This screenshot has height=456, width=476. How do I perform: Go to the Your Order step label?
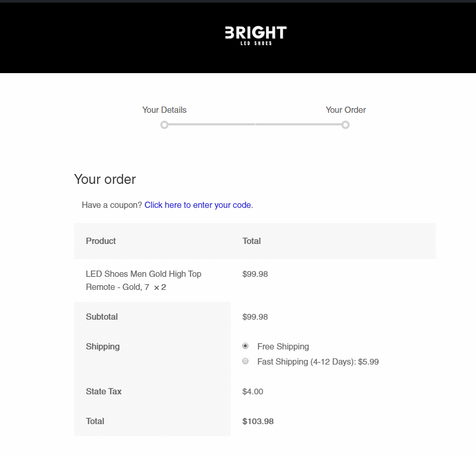[346, 110]
